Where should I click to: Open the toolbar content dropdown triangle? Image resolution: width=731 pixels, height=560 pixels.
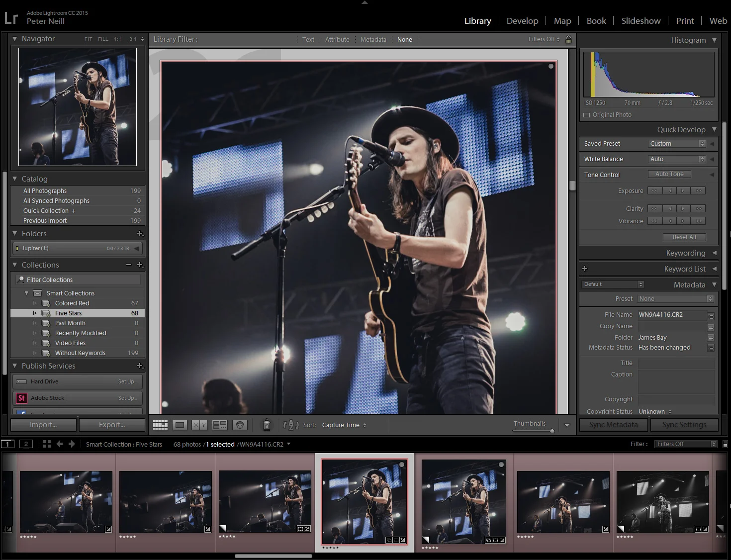[x=567, y=425]
